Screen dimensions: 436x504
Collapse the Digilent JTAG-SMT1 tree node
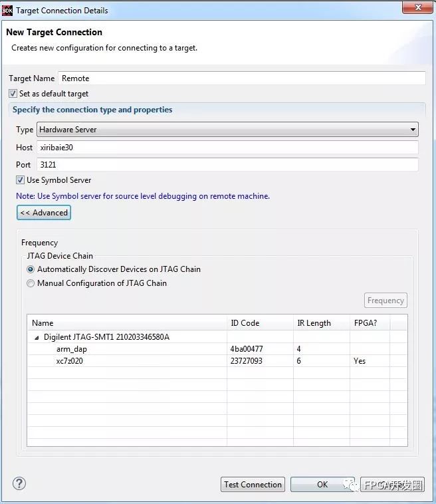click(37, 337)
